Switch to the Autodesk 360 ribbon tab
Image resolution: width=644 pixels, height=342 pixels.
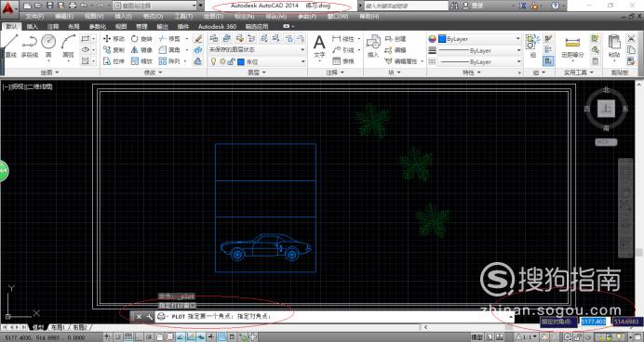coord(217,26)
